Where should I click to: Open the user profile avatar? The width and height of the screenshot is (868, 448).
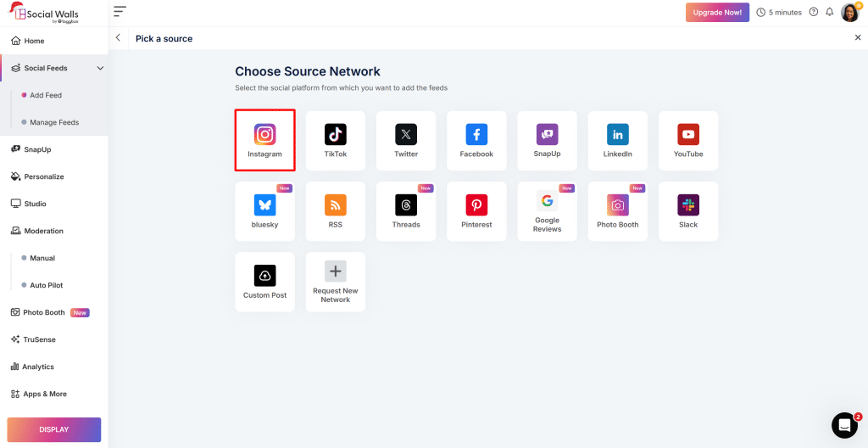[849, 12]
